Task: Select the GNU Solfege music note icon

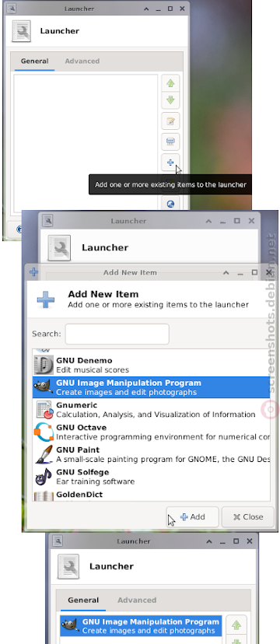Action: tap(44, 477)
